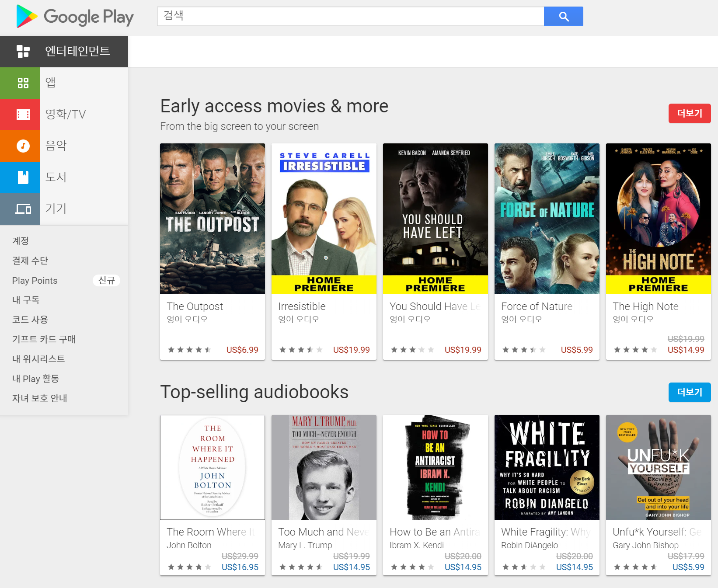Click the US$6.99 price for The Outpost
The width and height of the screenshot is (718, 588).
(x=242, y=350)
